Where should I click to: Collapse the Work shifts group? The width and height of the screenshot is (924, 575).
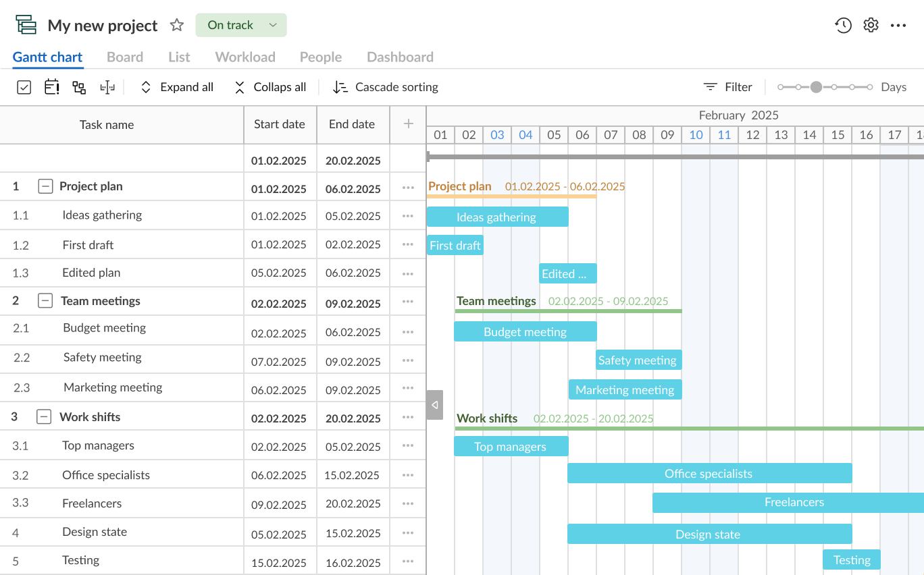point(44,417)
